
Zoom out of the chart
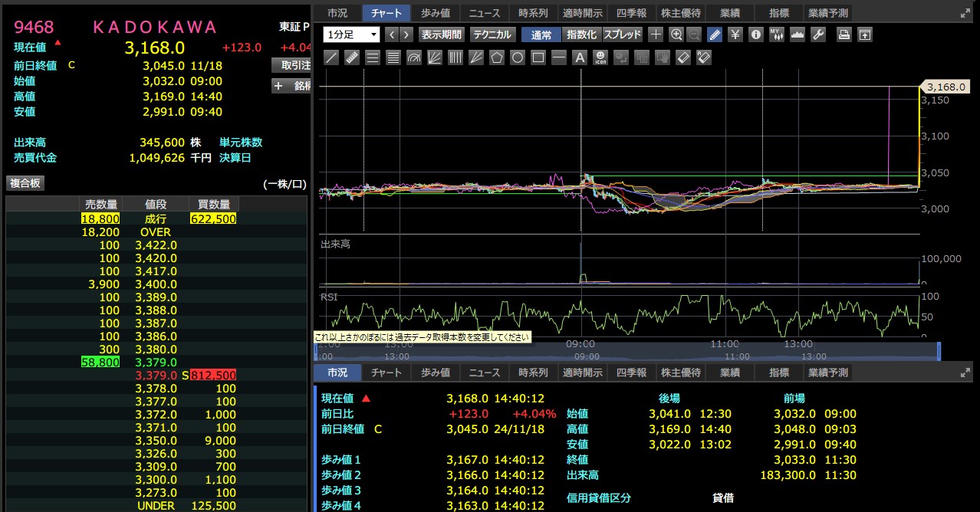694,34
